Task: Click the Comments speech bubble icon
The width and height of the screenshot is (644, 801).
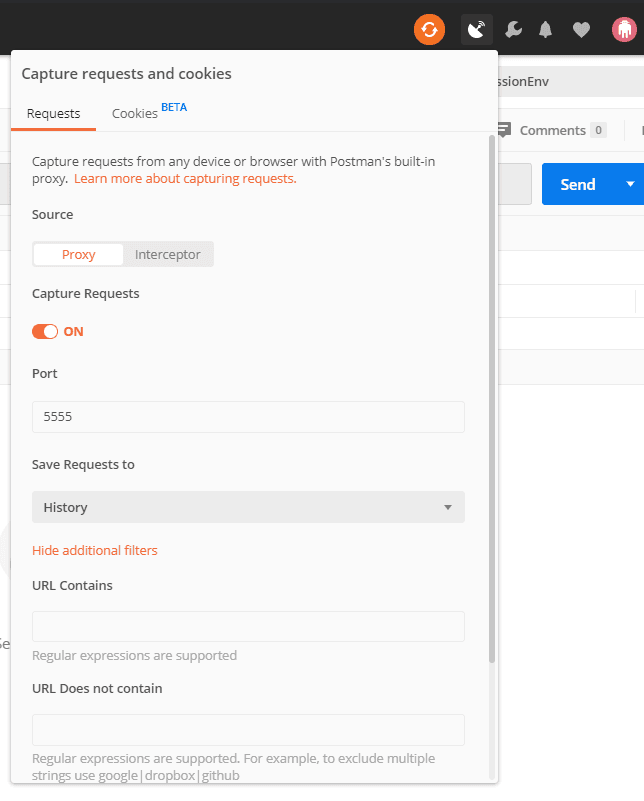Action: (x=504, y=130)
